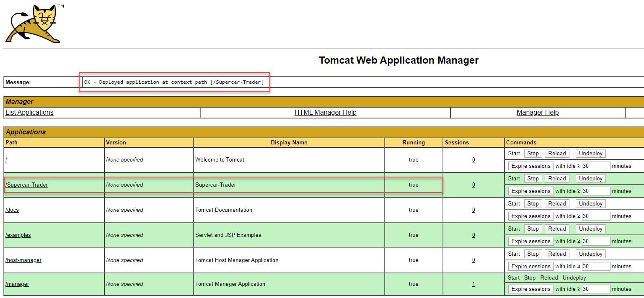Screen dimensions: 644x298
Task: Reload the Supercar-Trader application
Action: tap(557, 179)
